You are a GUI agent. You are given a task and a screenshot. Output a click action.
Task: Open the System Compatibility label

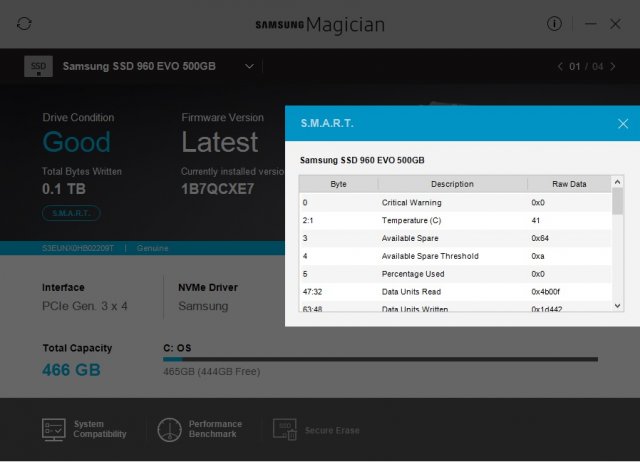pos(100,429)
